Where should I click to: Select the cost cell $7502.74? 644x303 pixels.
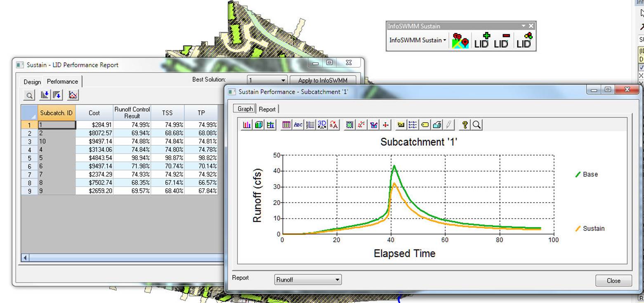(94, 182)
